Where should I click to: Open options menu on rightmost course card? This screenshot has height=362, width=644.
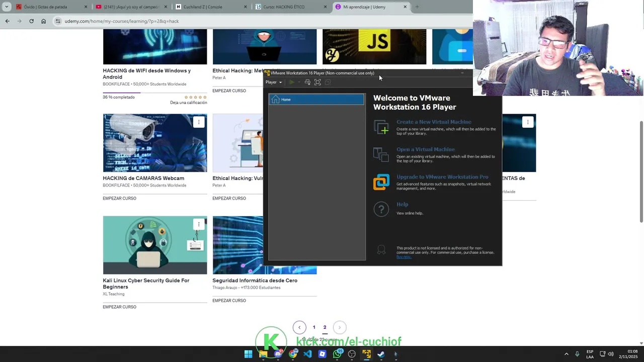coord(528,122)
